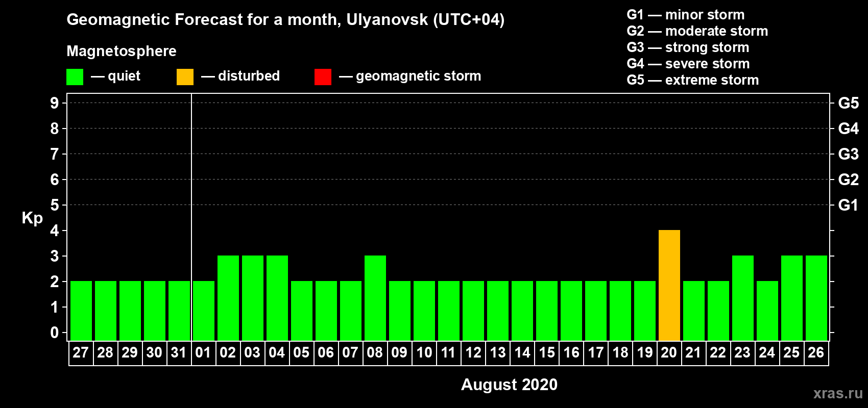This screenshot has width=868, height=408.
Task: Click the August 2020 month label
Action: click(509, 385)
